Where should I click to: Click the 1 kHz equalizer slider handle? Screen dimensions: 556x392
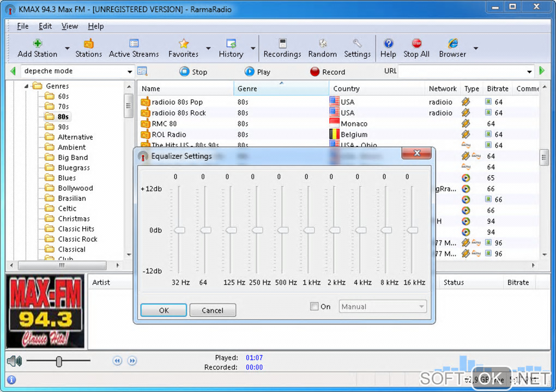pos(309,230)
